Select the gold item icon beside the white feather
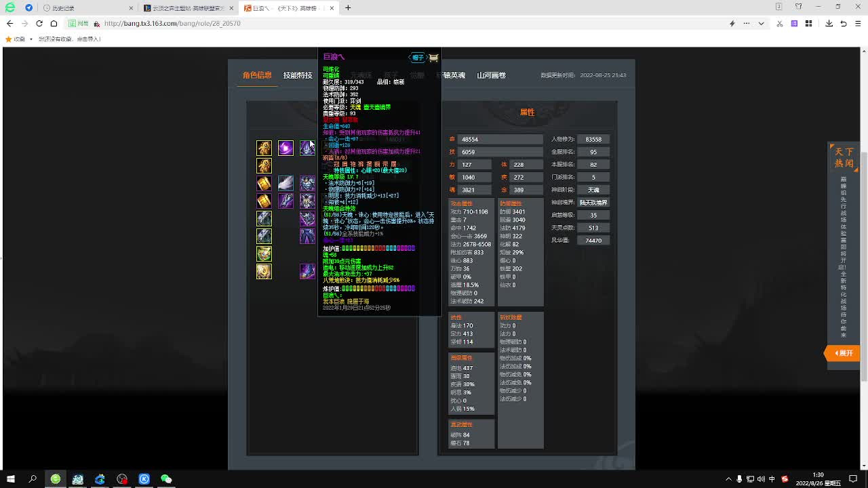The height and width of the screenshot is (488, 868). [264, 183]
